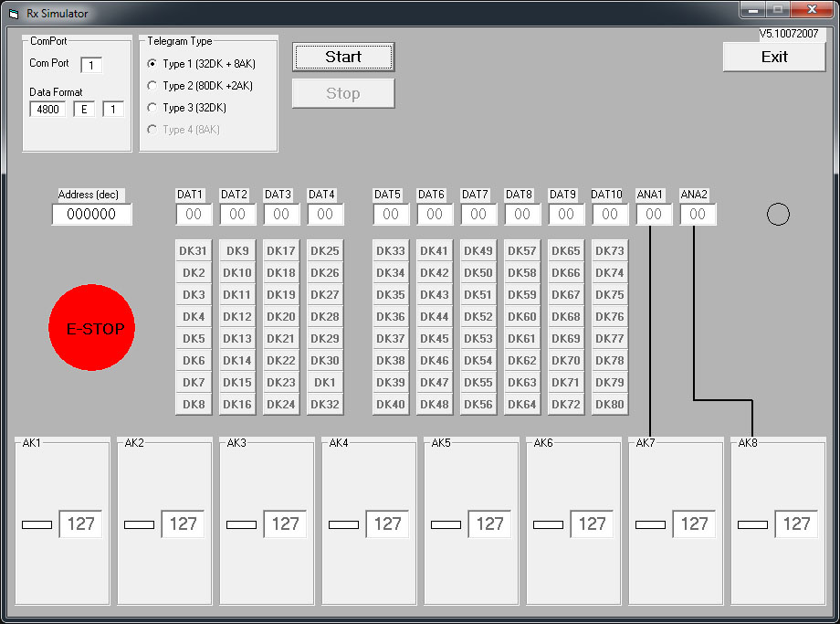Select Type 2 (80DK +2AK) telegram
The width and height of the screenshot is (840, 624).
coord(200,86)
